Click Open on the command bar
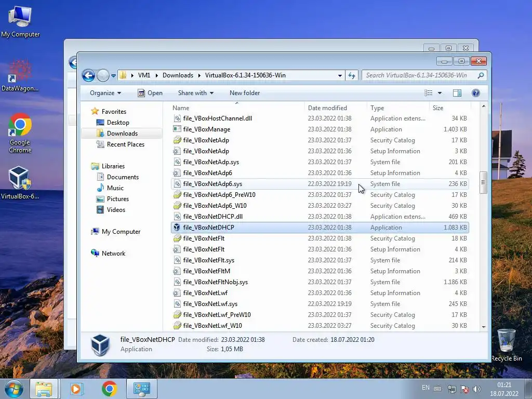Image resolution: width=532 pixels, height=399 pixels. [x=150, y=93]
